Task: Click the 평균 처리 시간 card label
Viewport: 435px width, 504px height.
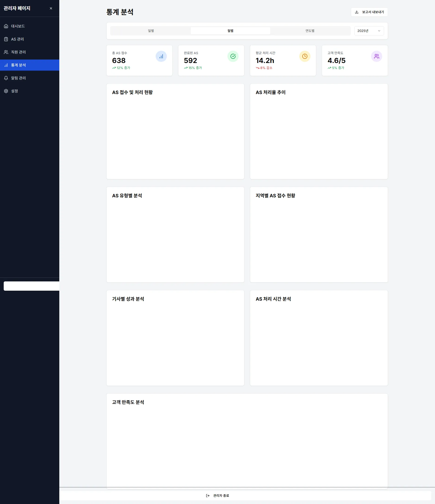Action: tap(265, 53)
